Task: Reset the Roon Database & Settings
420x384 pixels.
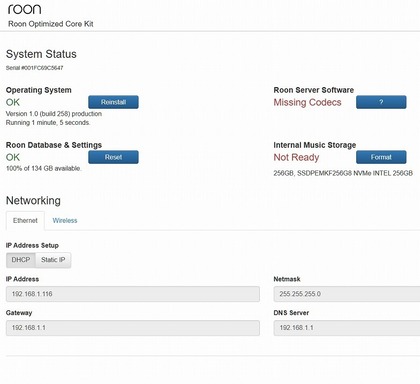Action: tap(113, 157)
